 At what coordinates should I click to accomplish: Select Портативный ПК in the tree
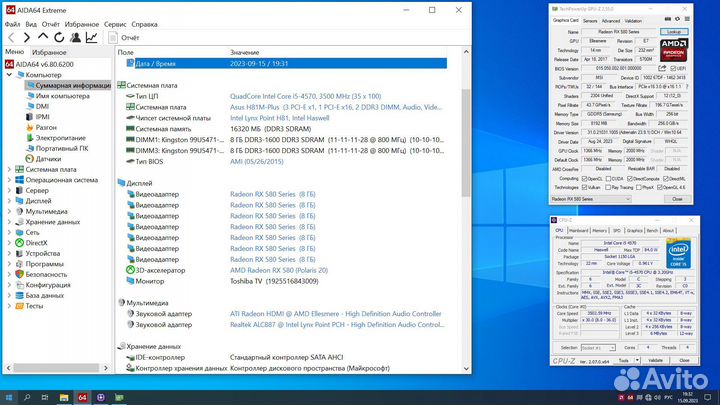(62, 148)
